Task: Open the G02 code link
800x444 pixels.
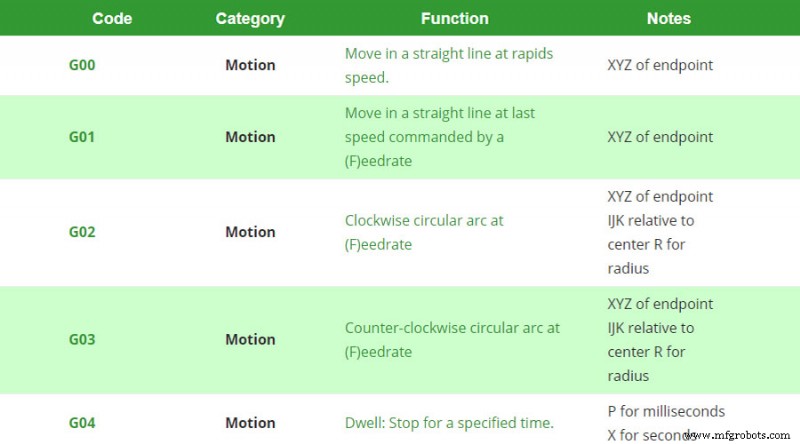Action: [82, 232]
